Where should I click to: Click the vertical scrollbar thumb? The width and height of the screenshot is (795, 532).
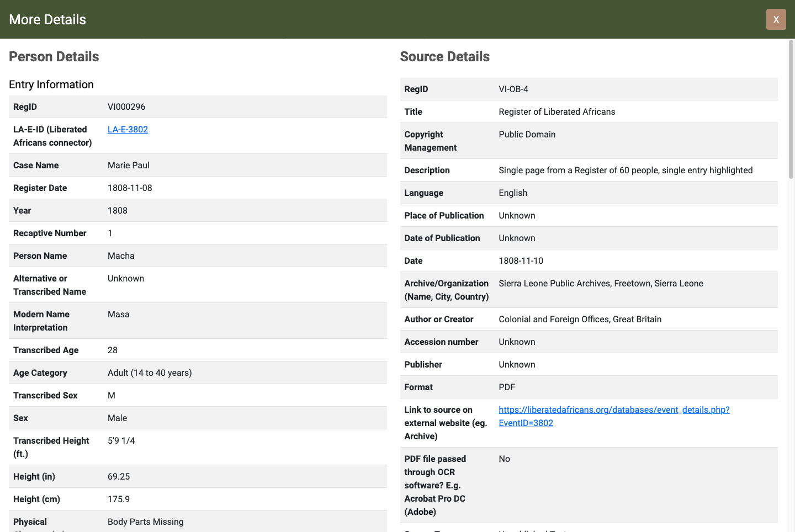[x=791, y=110]
